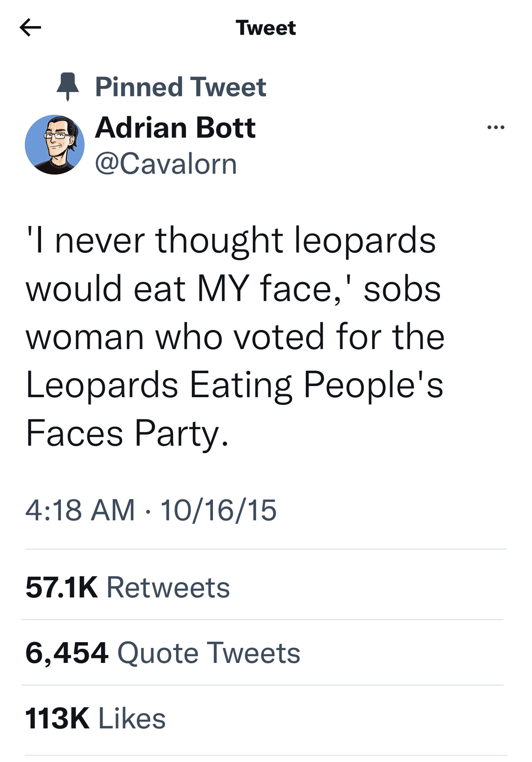Open Quote Tweets via its label
The width and height of the screenshot is (532, 762).
pyautogui.click(x=209, y=653)
